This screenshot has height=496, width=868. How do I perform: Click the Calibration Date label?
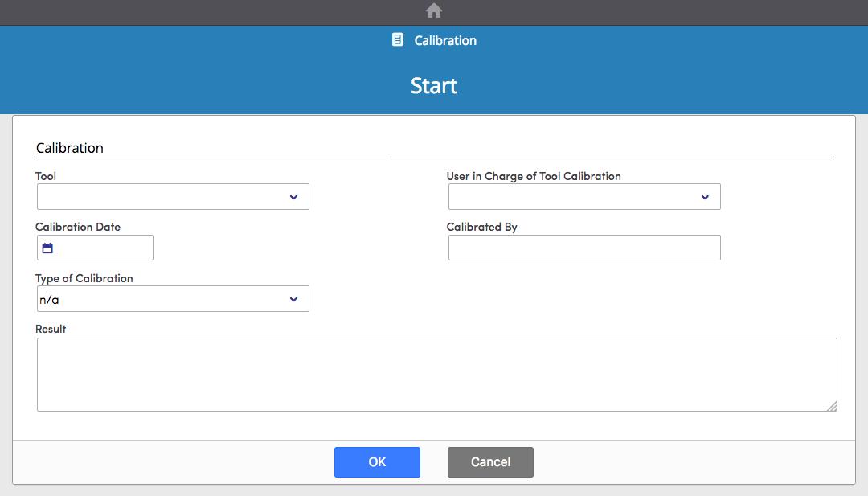pyautogui.click(x=78, y=227)
